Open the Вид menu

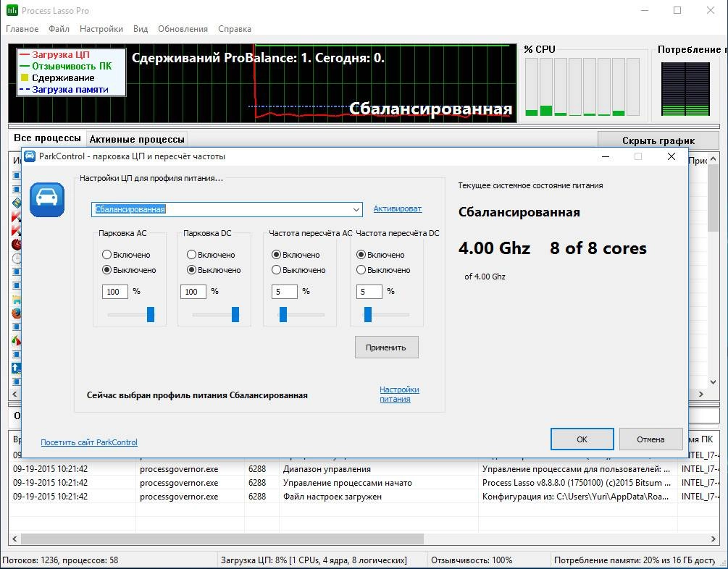click(141, 29)
